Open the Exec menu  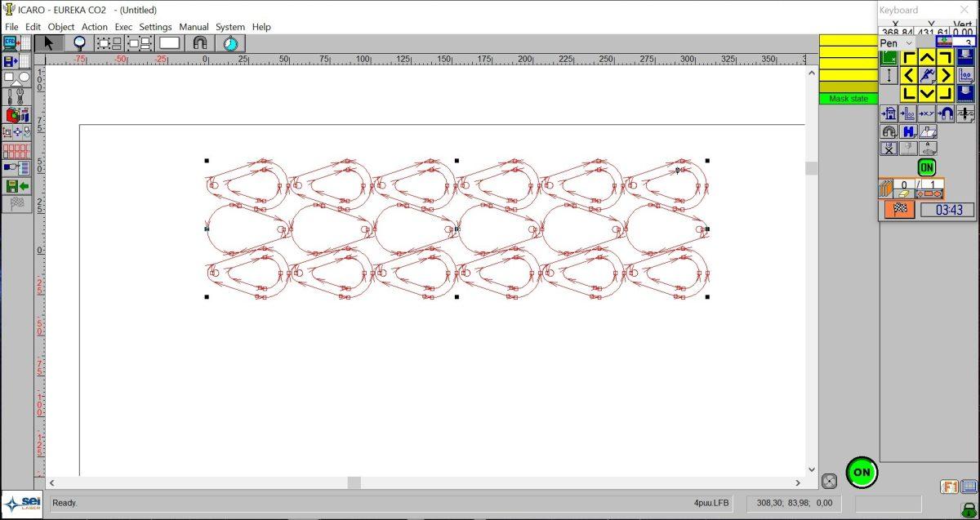[x=123, y=27]
